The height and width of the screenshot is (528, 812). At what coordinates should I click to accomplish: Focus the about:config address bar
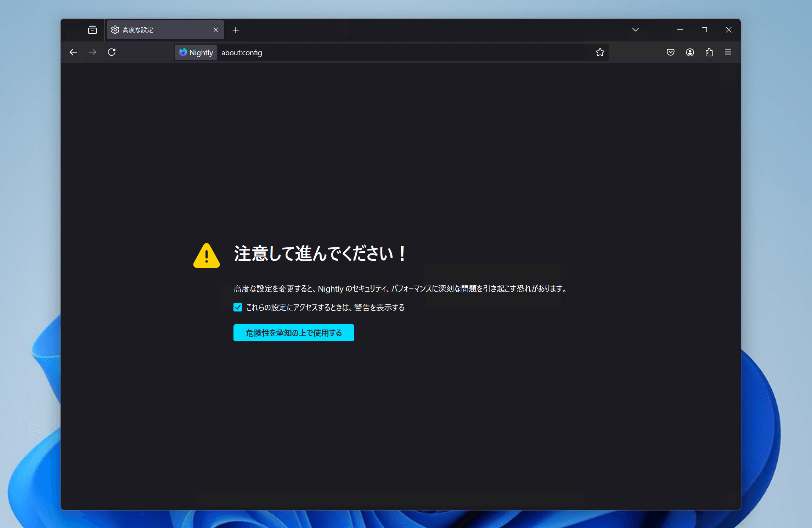coord(391,52)
